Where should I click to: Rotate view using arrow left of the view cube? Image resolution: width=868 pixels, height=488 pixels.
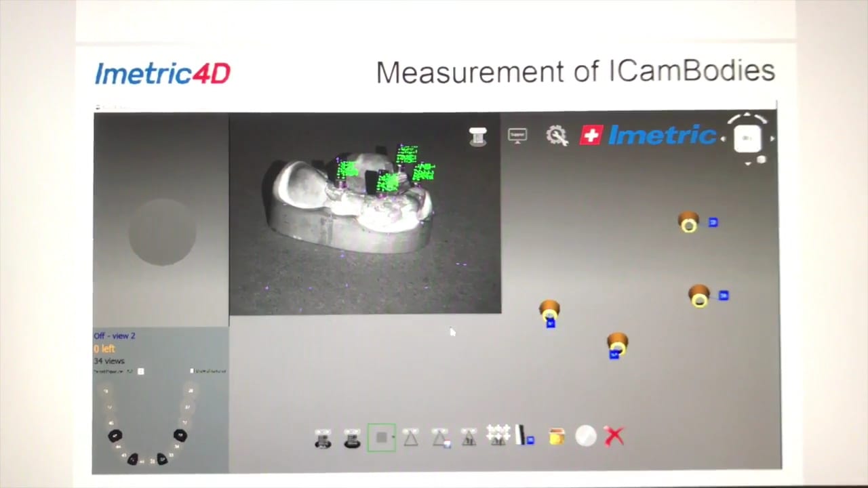coord(723,139)
